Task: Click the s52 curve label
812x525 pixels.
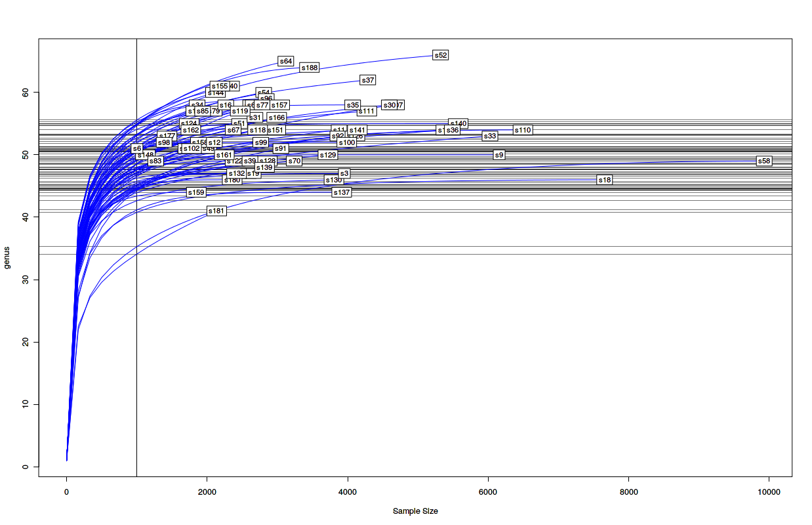Action: (440, 55)
